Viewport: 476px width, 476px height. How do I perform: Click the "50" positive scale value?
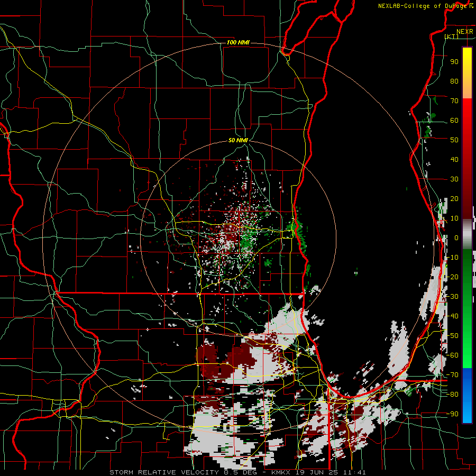coord(454,140)
